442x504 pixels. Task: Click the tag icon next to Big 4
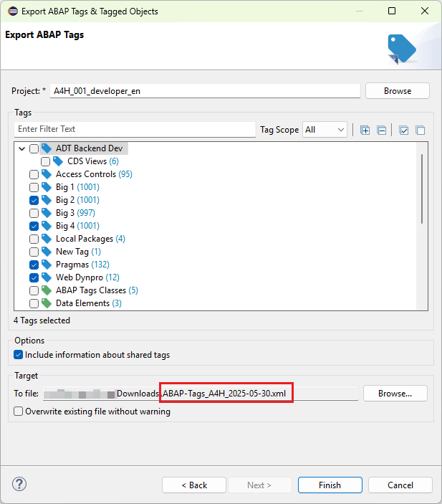47,225
